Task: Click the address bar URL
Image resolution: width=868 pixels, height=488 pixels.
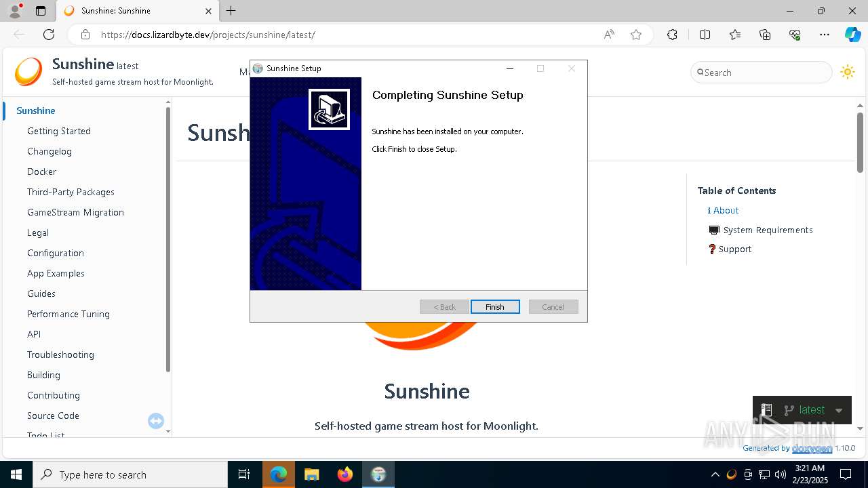Action: coord(208,35)
